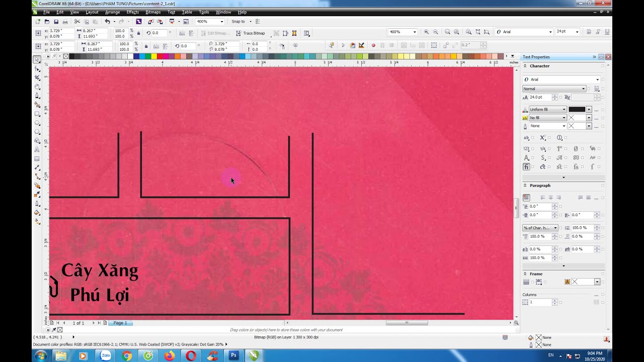Screen dimensions: 644x362
Task: Click the play macro triangle icon
Action: coord(343,45)
